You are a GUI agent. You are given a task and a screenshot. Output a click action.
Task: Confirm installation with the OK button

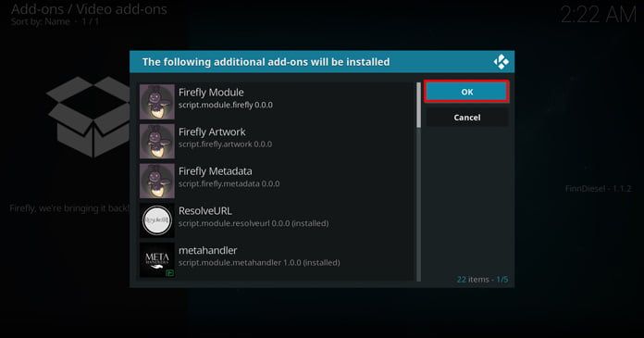(x=467, y=92)
